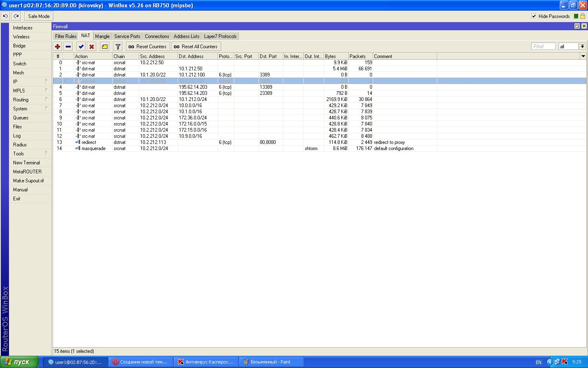Viewport: 588px width, 368px height.
Task: Select rule 0 with source 10.2.212.50
Action: pos(319,63)
